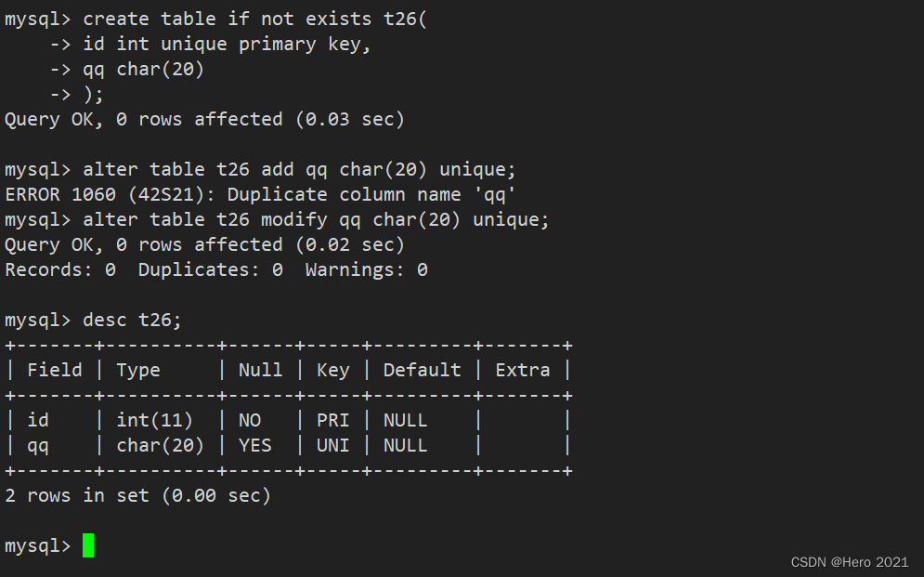Viewport: 924px width, 577px height.
Task: Click the 'Extra' column header
Action: pyautogui.click(x=523, y=370)
